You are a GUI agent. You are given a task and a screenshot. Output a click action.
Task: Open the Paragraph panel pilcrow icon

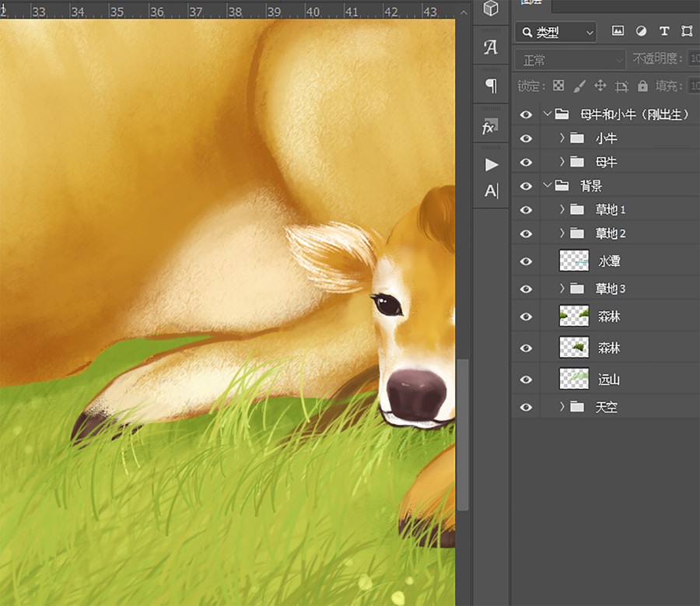[x=491, y=86]
